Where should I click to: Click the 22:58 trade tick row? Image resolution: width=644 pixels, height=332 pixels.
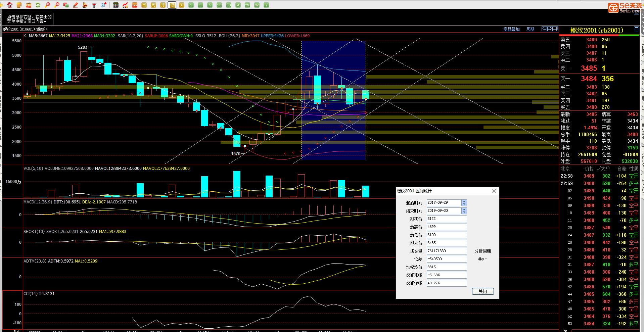[x=599, y=176]
